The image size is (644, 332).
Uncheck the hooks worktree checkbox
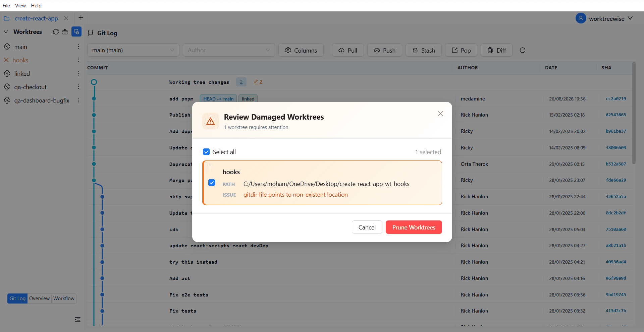point(212,183)
